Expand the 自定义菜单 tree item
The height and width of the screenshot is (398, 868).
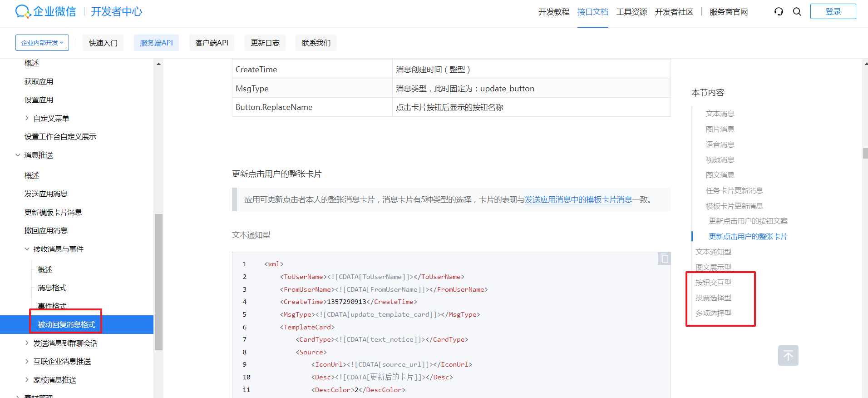click(x=27, y=118)
